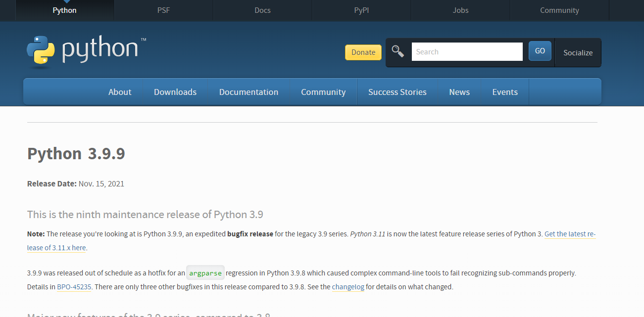
Task: Click the 'argparse' code label
Action: 205,272
